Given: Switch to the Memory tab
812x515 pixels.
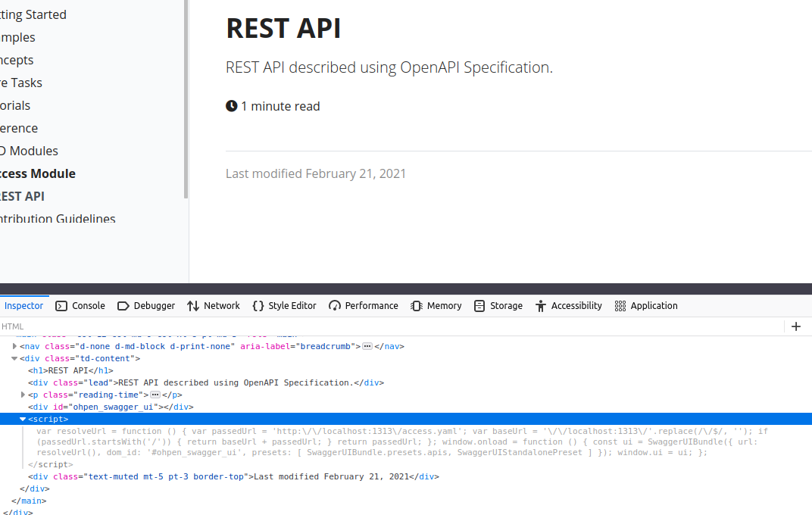Looking at the screenshot, I should coord(436,306).
